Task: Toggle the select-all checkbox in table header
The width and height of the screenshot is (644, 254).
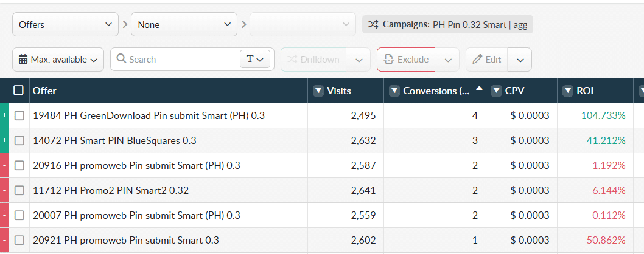Action: tap(19, 91)
